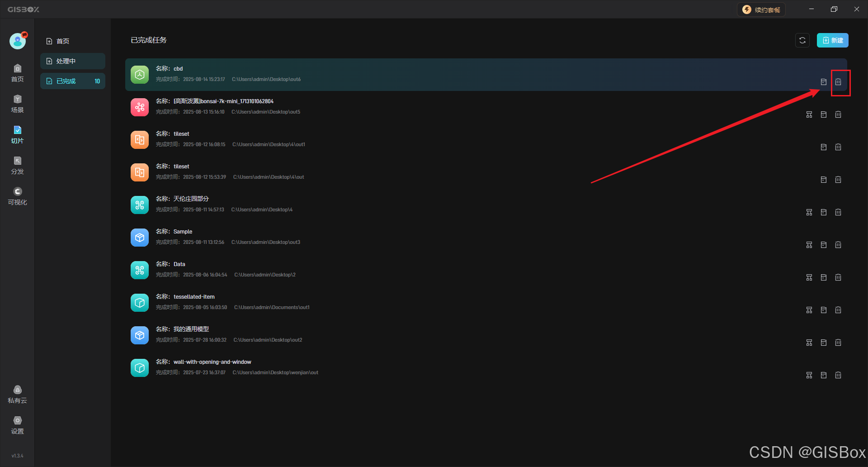Screen dimensions: 868x467
Task: Open the 可视化 section
Action: pos(18,196)
